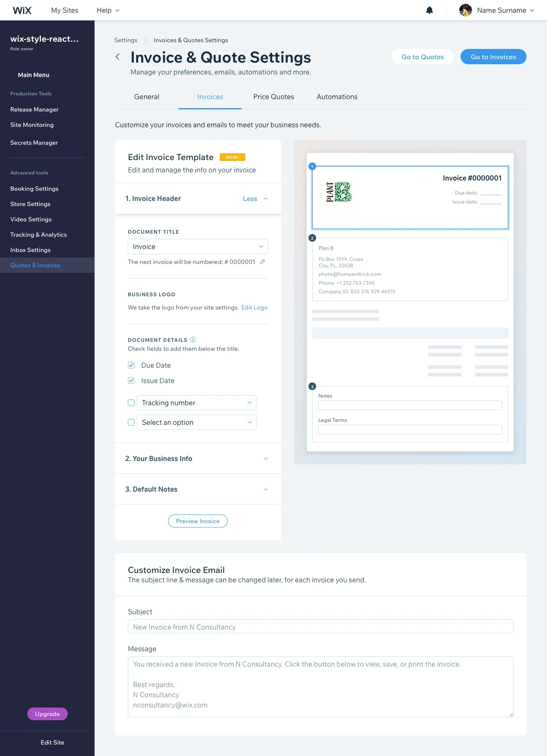
Task: Open the Tracking number dropdown
Action: [x=197, y=403]
